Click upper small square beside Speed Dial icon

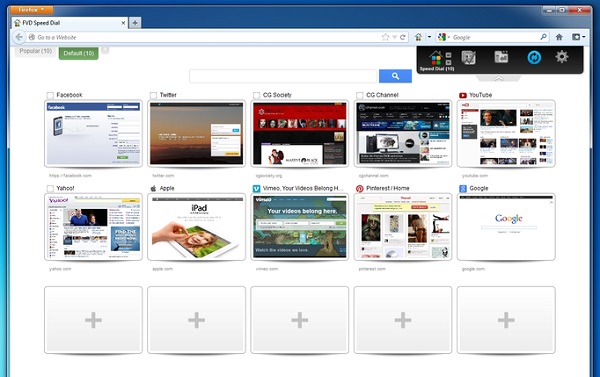pos(448,55)
